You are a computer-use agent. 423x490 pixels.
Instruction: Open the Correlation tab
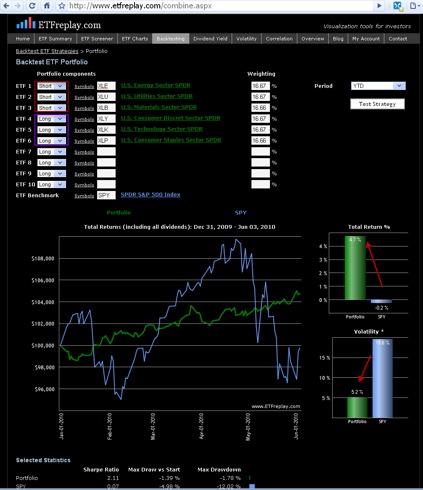click(279, 39)
